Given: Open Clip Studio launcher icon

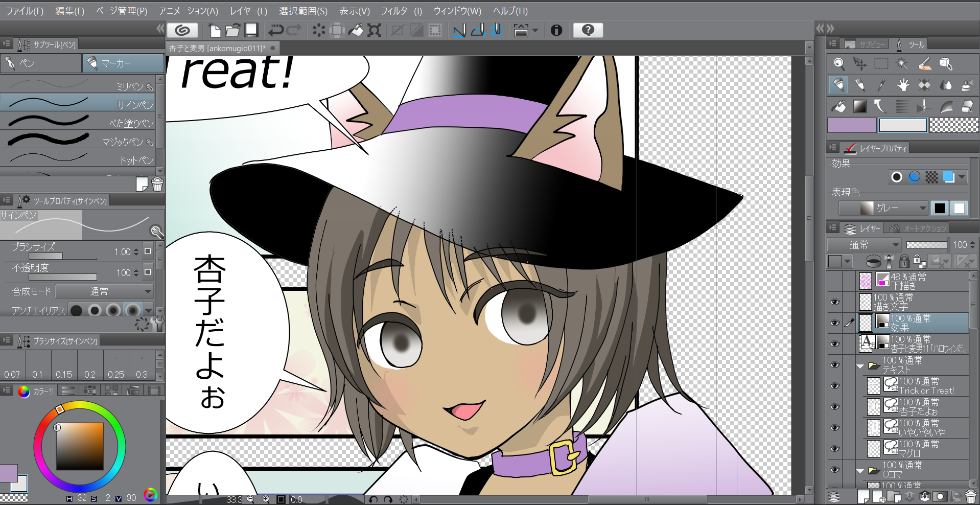Looking at the screenshot, I should [182, 30].
